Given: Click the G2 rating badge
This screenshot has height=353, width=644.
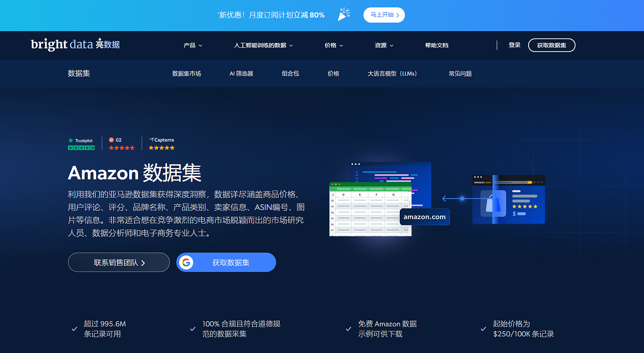Looking at the screenshot, I should [x=122, y=144].
